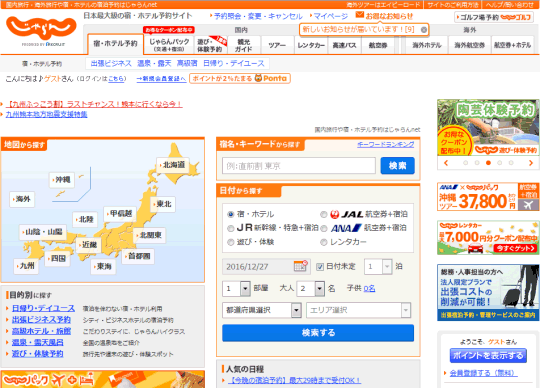The height and width of the screenshot is (388, 540).
Task: Click the envelope notification icon
Action: (360, 15)
